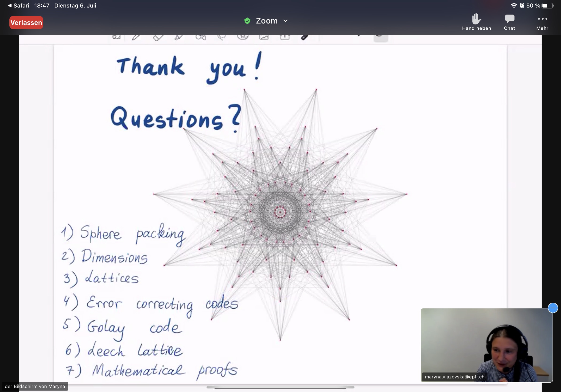Image resolution: width=561 pixels, height=392 pixels.
Task: Return to Safari via back link
Action: (19, 5)
